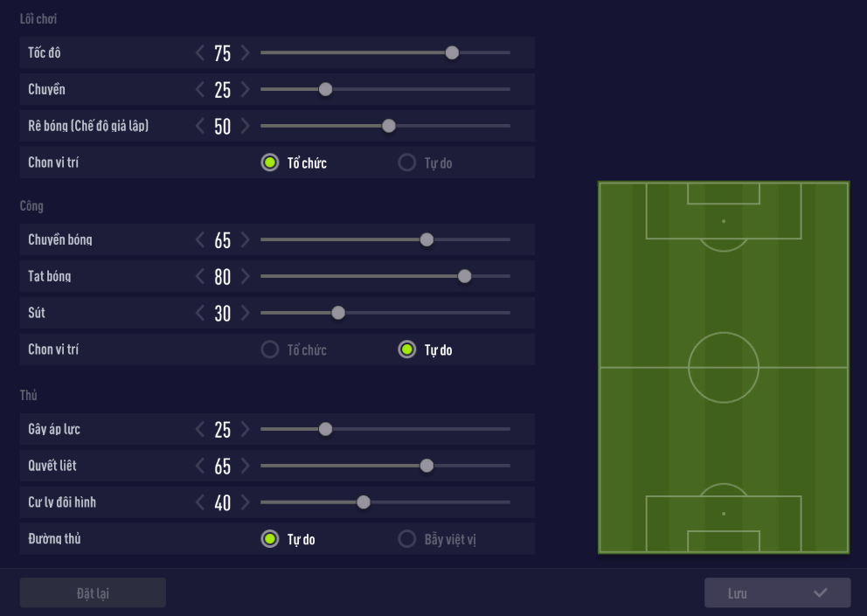867x616 pixels.
Task: Click the checkmark icon on Lưu button
Action: click(x=820, y=593)
